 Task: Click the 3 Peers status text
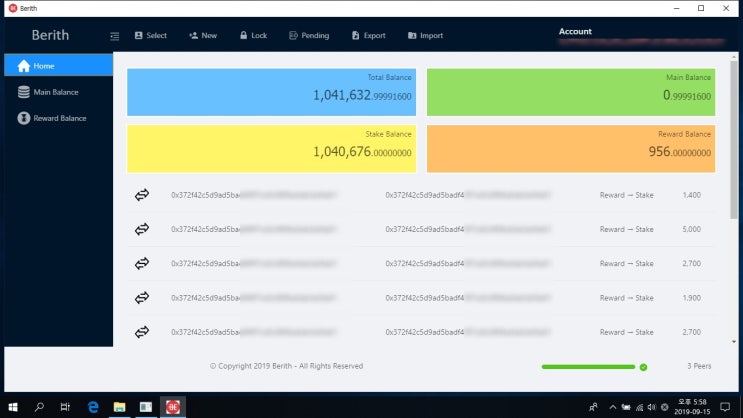[x=699, y=366]
